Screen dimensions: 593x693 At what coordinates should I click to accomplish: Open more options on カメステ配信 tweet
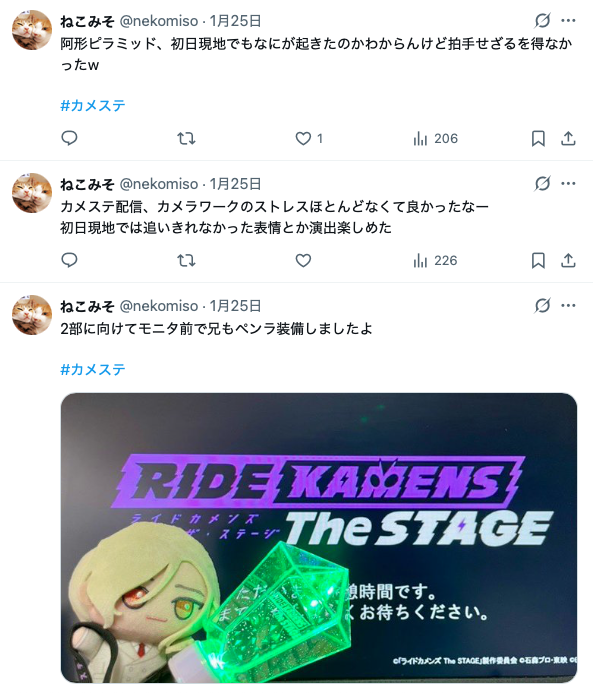pos(568,183)
